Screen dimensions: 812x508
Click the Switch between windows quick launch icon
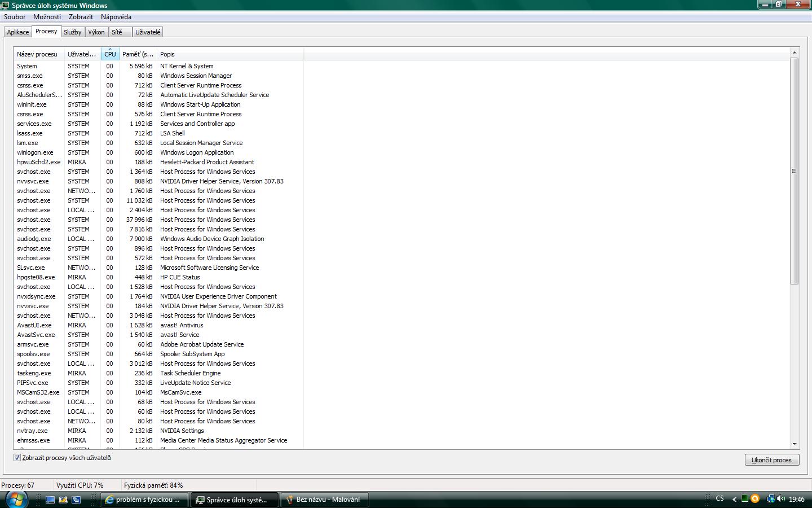tap(76, 500)
